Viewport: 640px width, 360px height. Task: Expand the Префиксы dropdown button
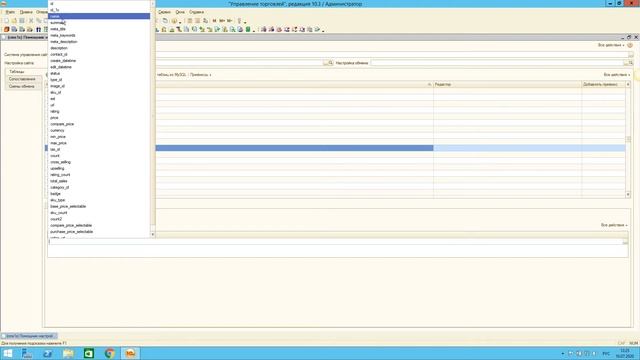point(200,75)
